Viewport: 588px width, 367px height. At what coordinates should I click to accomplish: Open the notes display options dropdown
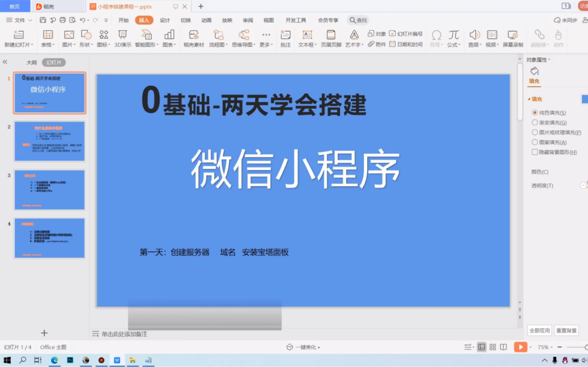469,347
